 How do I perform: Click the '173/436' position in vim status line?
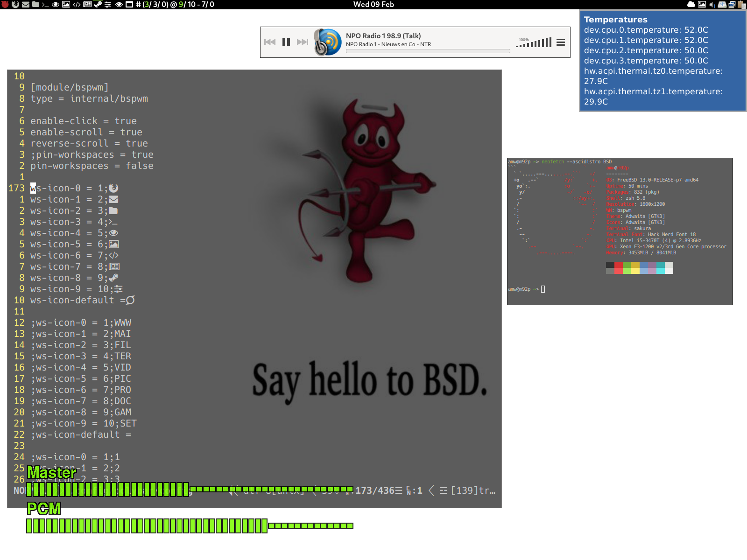(375, 490)
